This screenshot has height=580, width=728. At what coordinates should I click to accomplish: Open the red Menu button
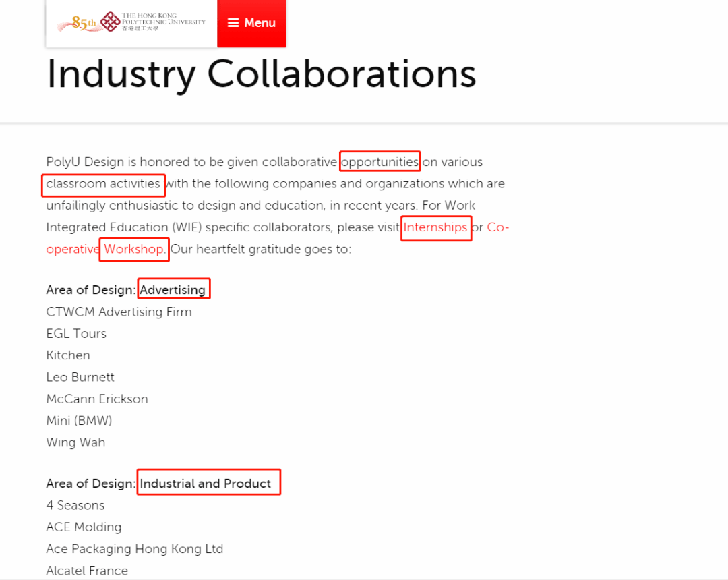tap(251, 23)
